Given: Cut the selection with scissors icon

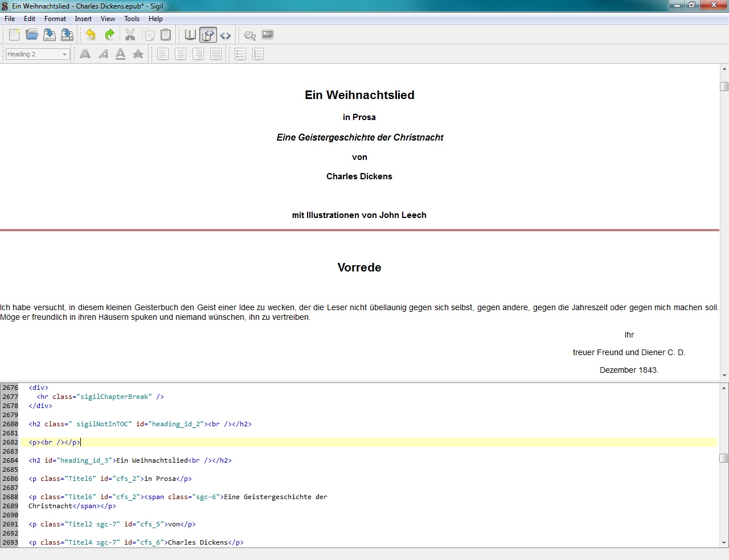Looking at the screenshot, I should pos(130,35).
